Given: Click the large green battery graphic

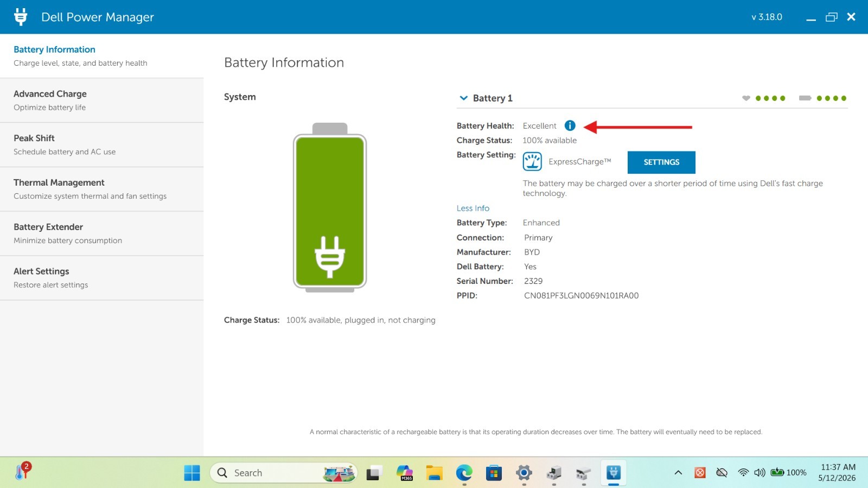Looking at the screenshot, I should click(330, 207).
